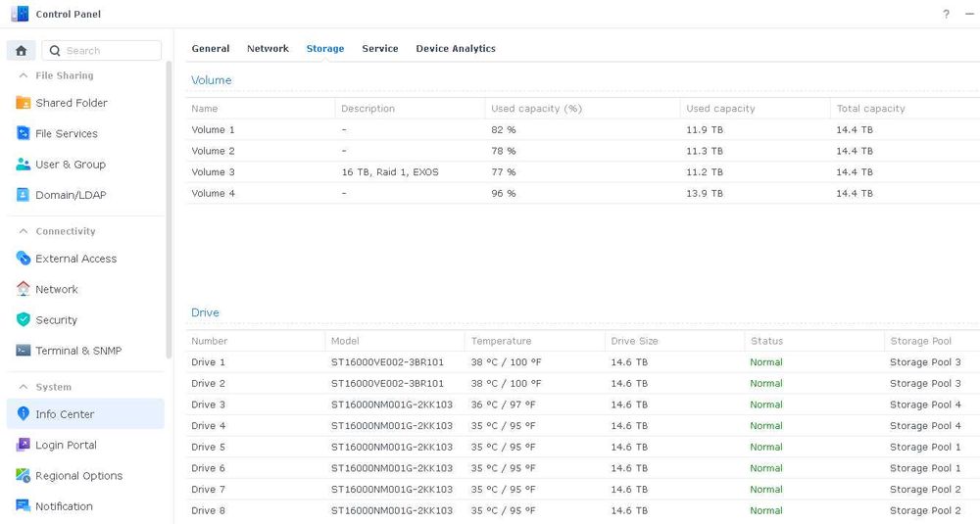Click the Shared Folder icon
The height and width of the screenshot is (524, 980).
coord(24,103)
